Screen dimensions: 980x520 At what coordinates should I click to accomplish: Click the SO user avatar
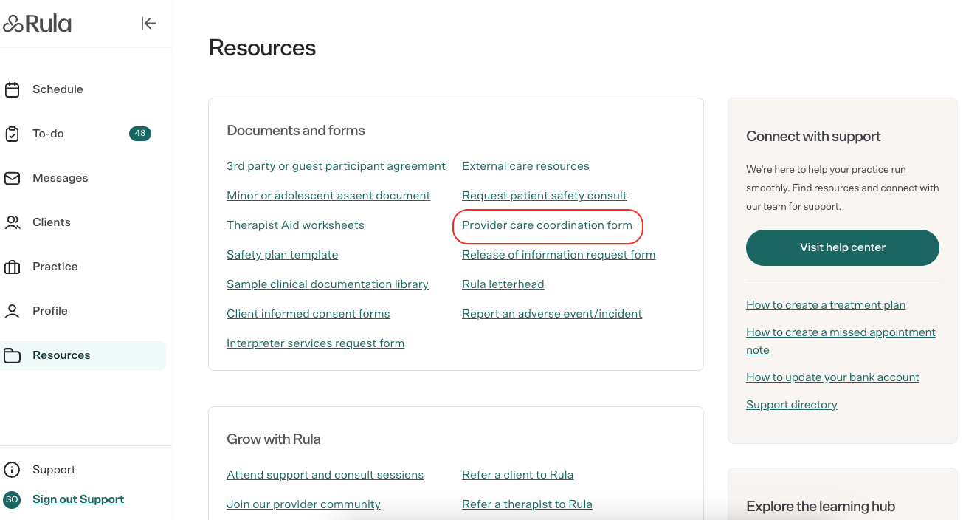coord(12,499)
